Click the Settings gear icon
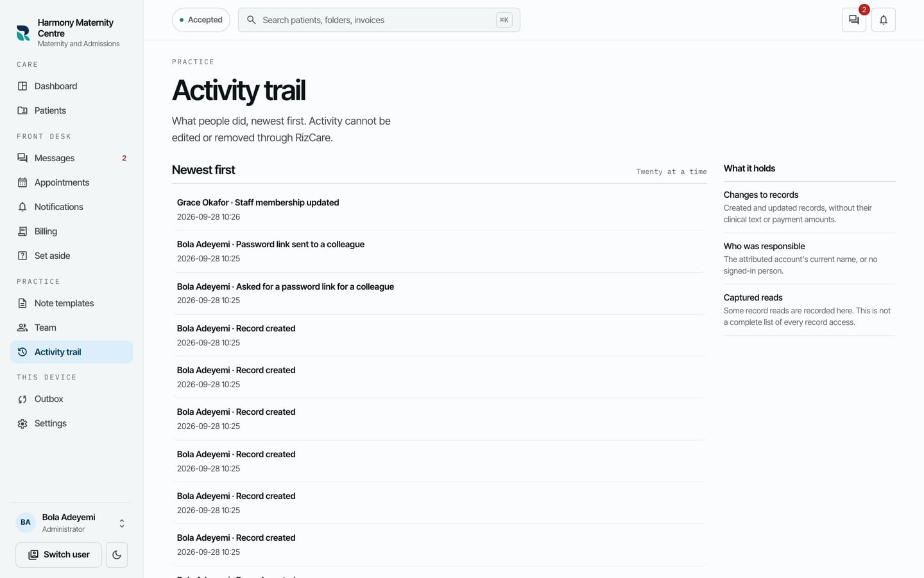The width and height of the screenshot is (924, 578). click(x=22, y=423)
